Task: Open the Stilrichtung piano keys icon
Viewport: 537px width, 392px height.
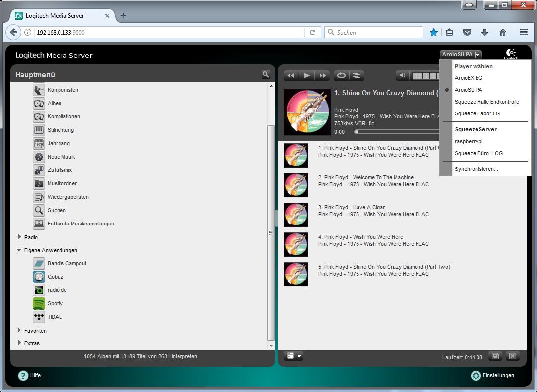Action: click(39, 130)
